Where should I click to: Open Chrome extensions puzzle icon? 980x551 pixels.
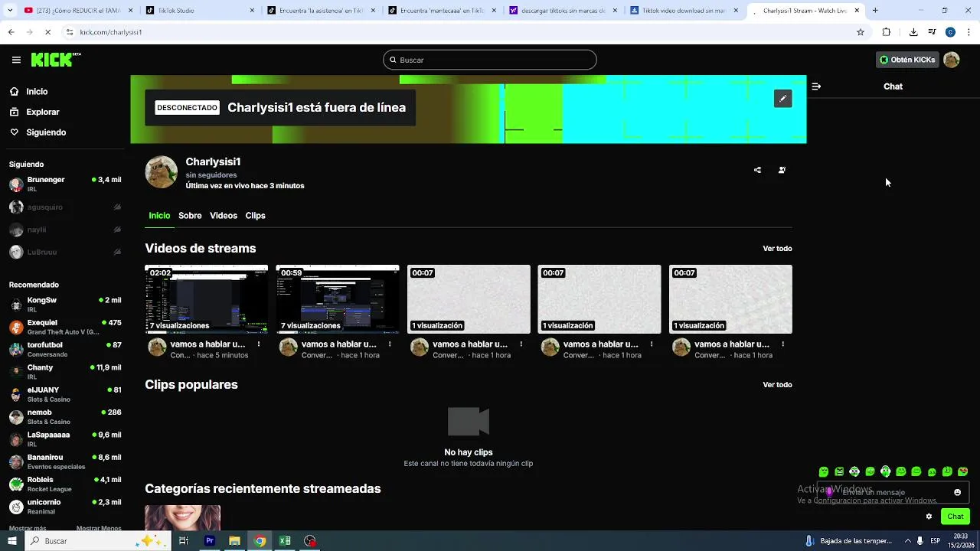coord(887,32)
